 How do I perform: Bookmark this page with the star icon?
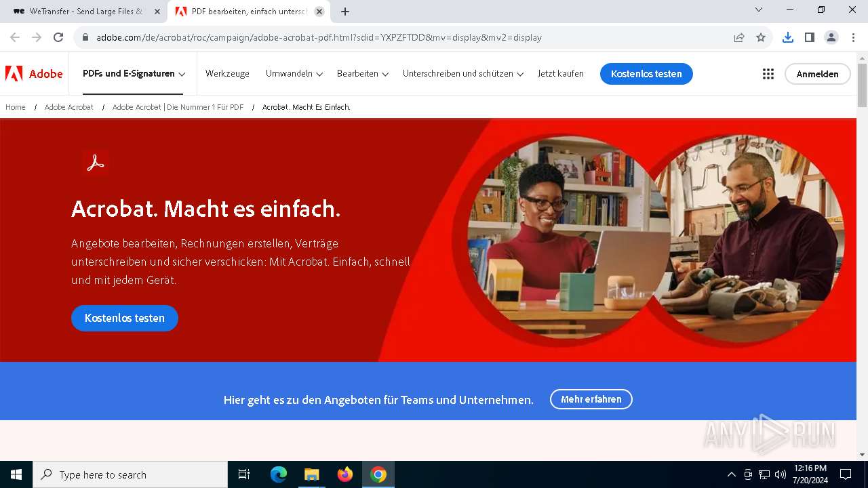(x=761, y=37)
